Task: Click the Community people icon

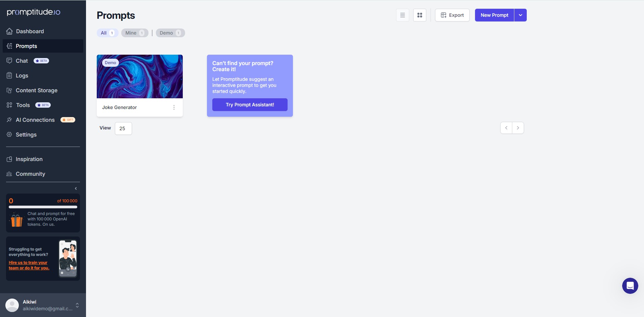Action: pyautogui.click(x=9, y=174)
